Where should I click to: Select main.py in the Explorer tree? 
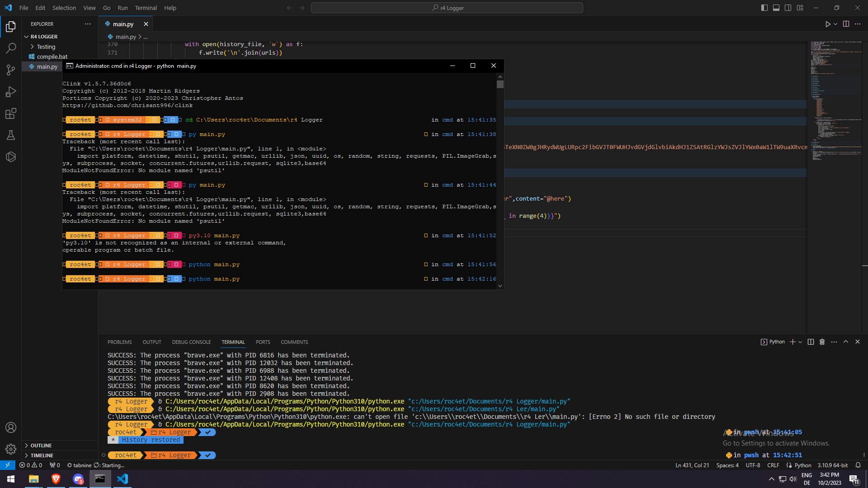pos(47,66)
